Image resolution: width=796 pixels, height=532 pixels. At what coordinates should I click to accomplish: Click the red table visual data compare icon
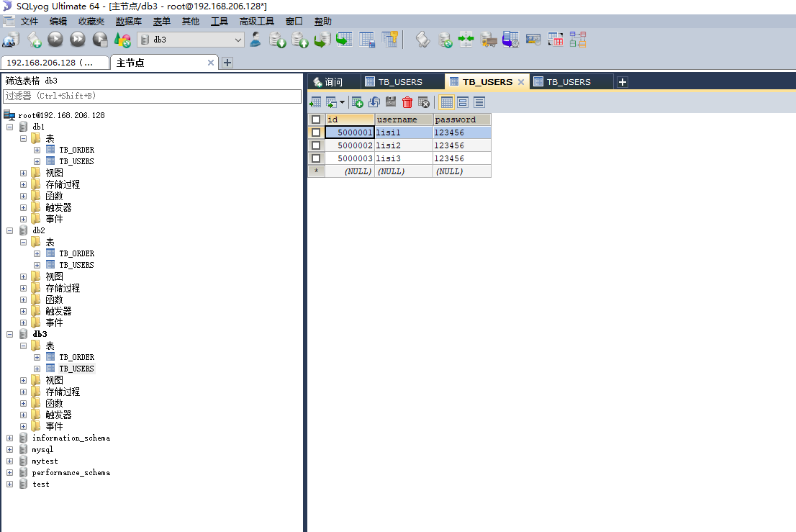(x=556, y=40)
